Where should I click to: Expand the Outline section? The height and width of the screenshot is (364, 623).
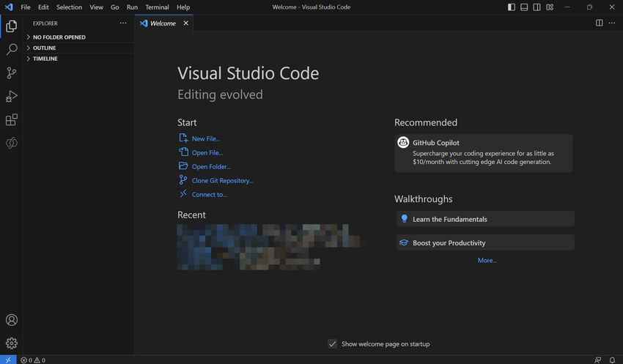44,48
